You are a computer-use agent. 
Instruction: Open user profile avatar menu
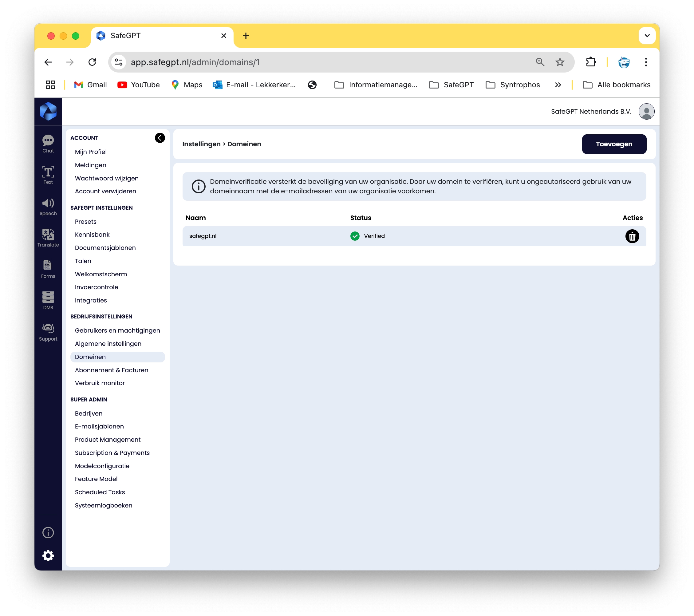pyautogui.click(x=646, y=111)
